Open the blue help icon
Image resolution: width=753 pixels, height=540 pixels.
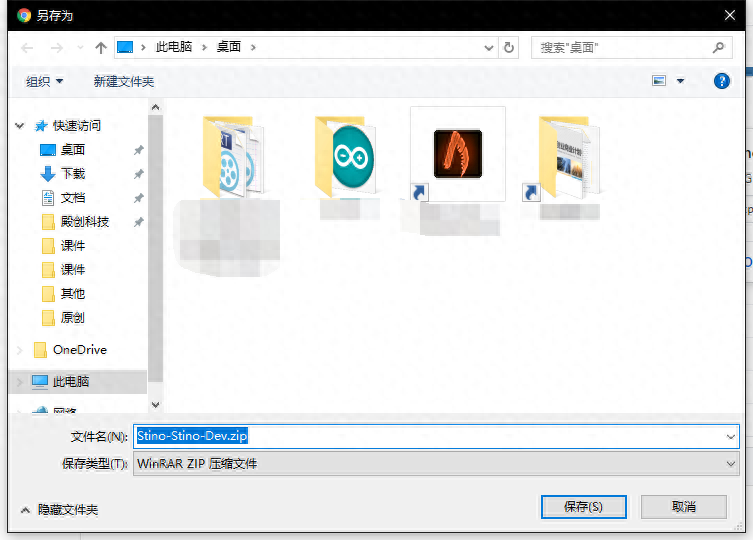(x=722, y=81)
